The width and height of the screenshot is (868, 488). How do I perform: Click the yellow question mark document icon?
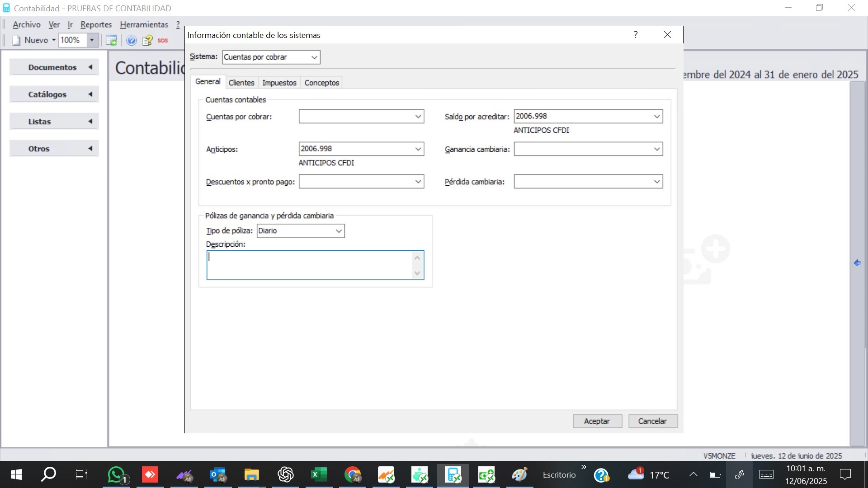[x=147, y=40]
